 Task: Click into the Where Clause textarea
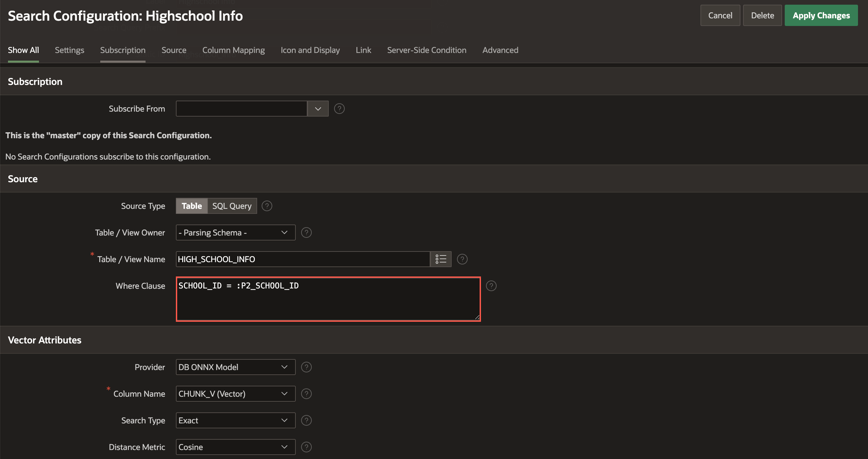click(x=328, y=298)
